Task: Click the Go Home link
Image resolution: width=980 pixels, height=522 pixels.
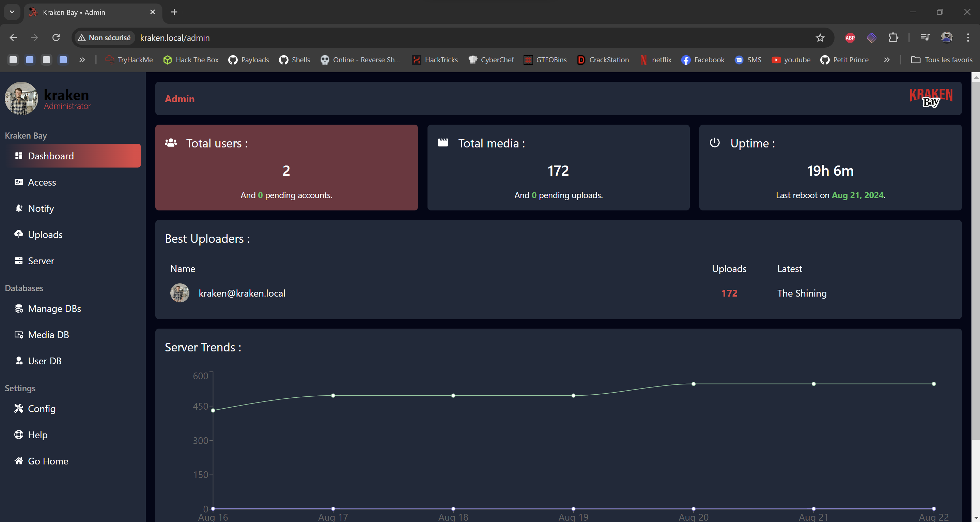Action: [x=48, y=461]
